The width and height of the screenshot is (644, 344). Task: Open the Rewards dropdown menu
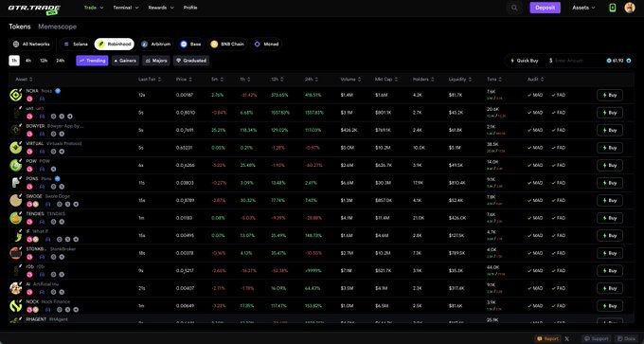point(161,8)
